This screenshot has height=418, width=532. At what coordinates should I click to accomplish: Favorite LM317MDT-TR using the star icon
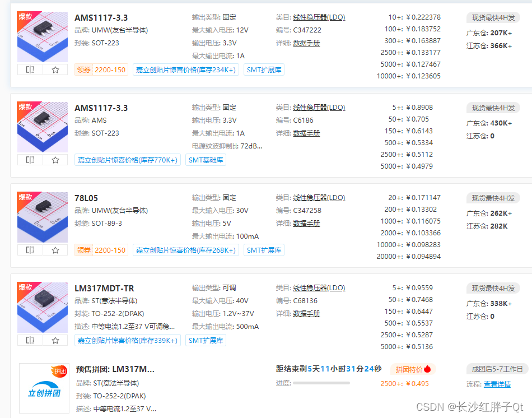(x=55, y=340)
